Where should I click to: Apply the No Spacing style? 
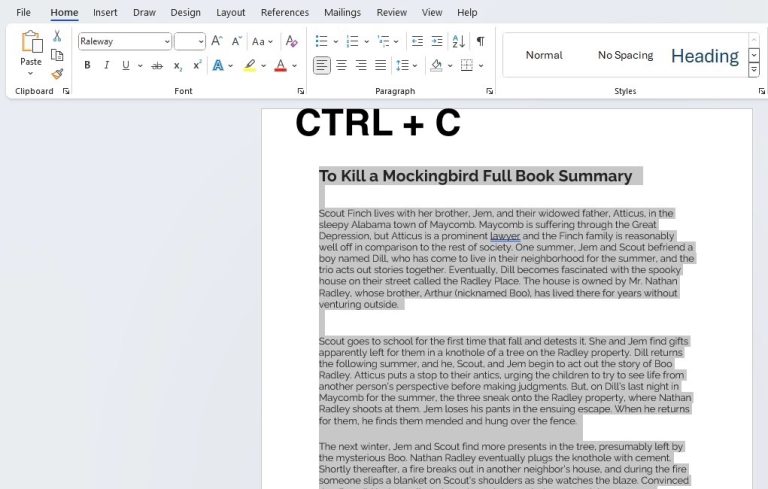pos(625,56)
